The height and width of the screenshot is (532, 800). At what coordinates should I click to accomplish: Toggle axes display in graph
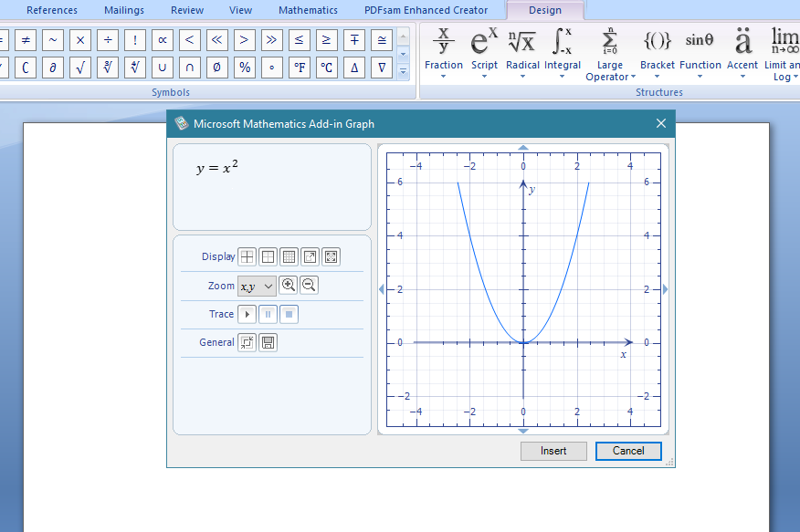[247, 256]
